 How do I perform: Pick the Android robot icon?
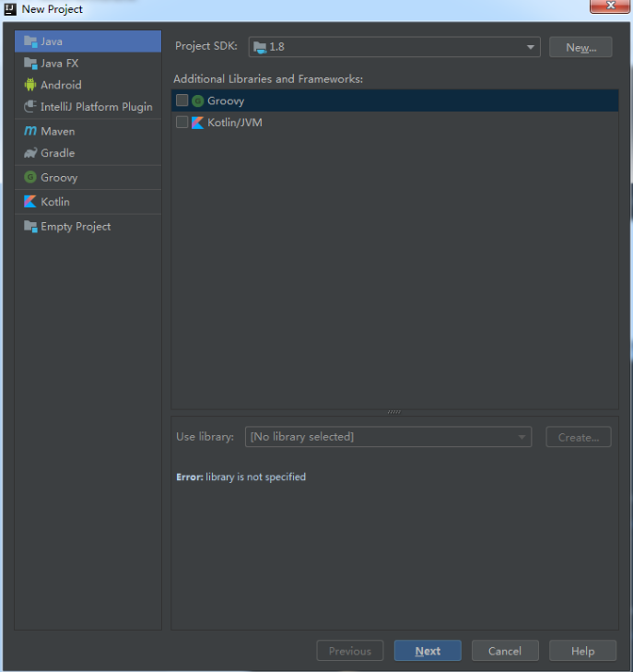[x=30, y=85]
